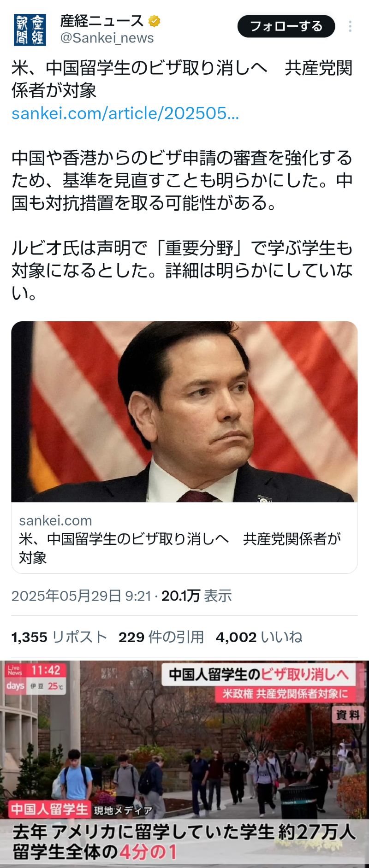This screenshot has height=868, width=369.
Task: Open the 4,002 いいね likes list
Action: pyautogui.click(x=259, y=637)
